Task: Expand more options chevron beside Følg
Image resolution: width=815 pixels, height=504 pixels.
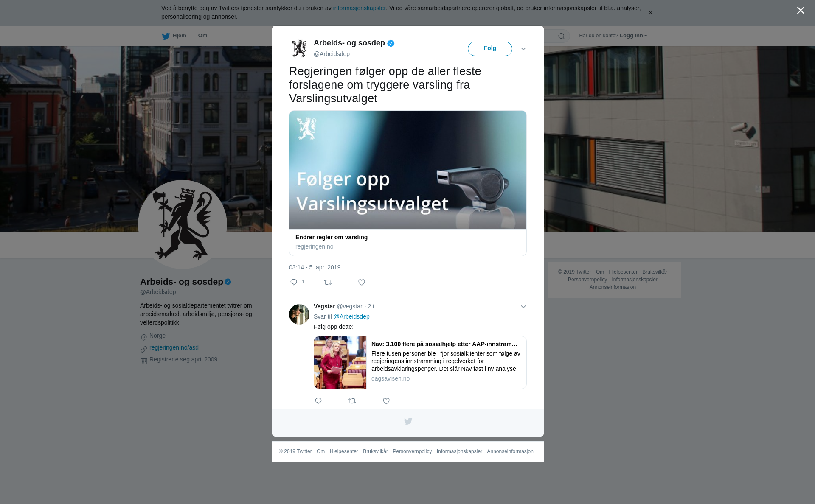Action: pos(523,49)
